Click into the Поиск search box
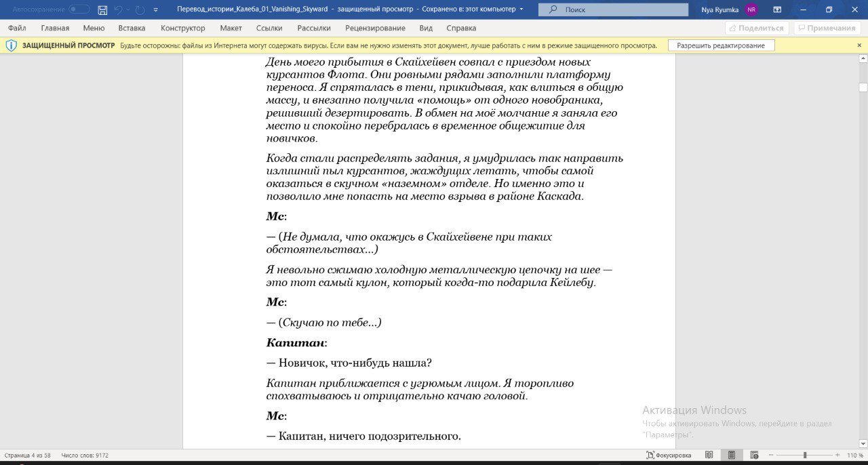Image resolution: width=868 pixels, height=465 pixels. click(612, 9)
